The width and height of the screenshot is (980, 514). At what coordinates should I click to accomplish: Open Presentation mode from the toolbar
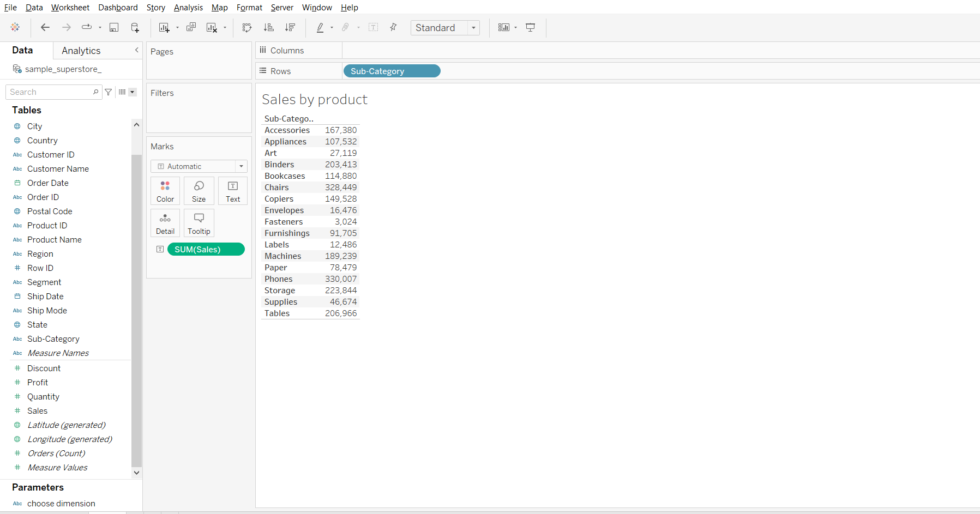530,27
